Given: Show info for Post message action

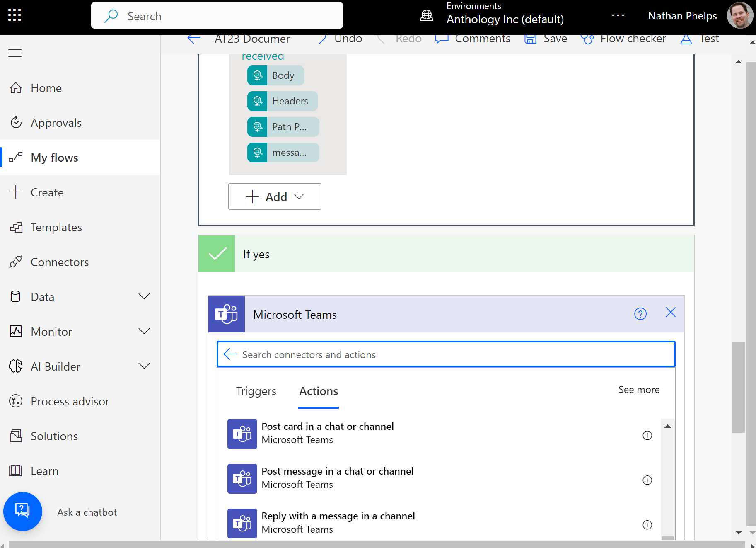Looking at the screenshot, I should point(647,480).
